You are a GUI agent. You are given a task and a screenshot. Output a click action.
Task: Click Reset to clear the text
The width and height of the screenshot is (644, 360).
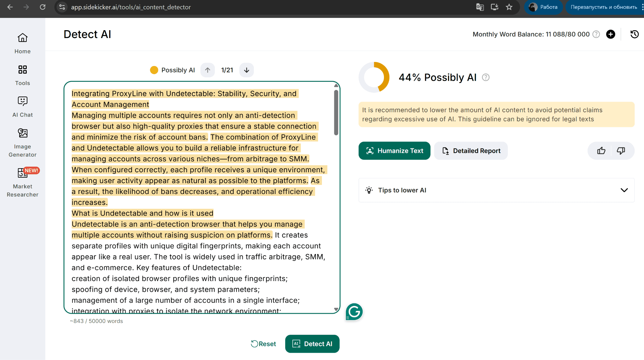point(264,344)
